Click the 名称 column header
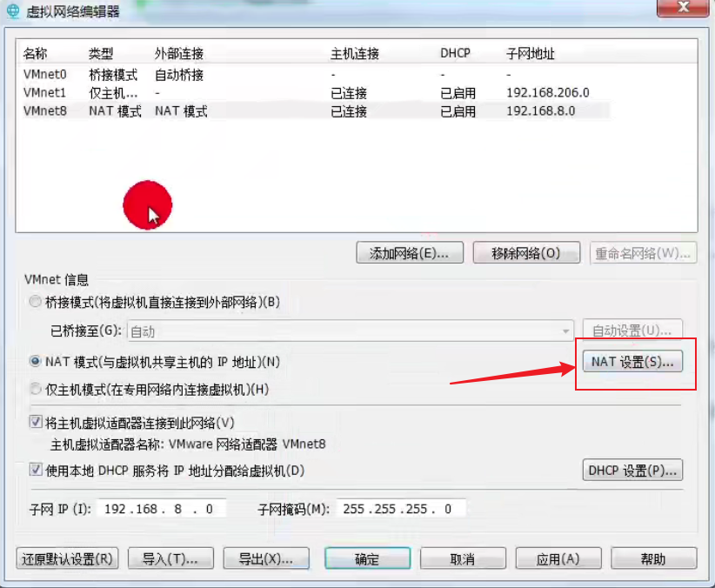Image resolution: width=715 pixels, height=588 pixels. point(35,53)
